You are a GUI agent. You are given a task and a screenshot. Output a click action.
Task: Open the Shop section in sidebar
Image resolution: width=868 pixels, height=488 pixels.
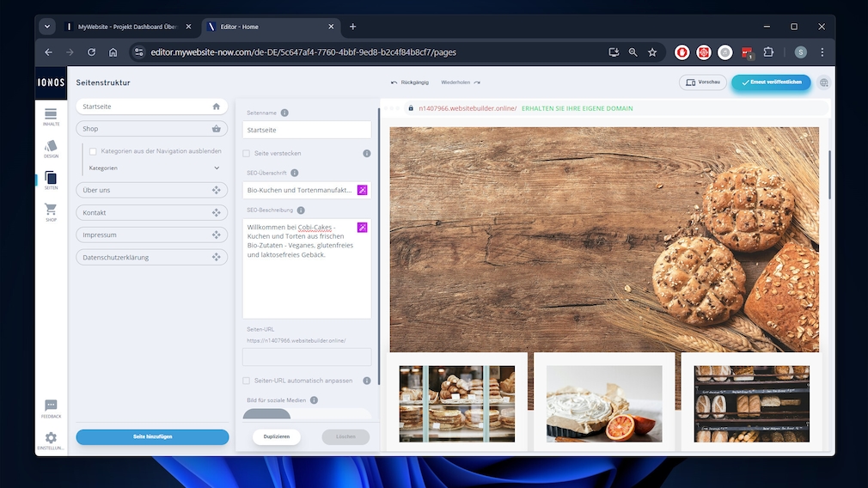[x=51, y=211]
